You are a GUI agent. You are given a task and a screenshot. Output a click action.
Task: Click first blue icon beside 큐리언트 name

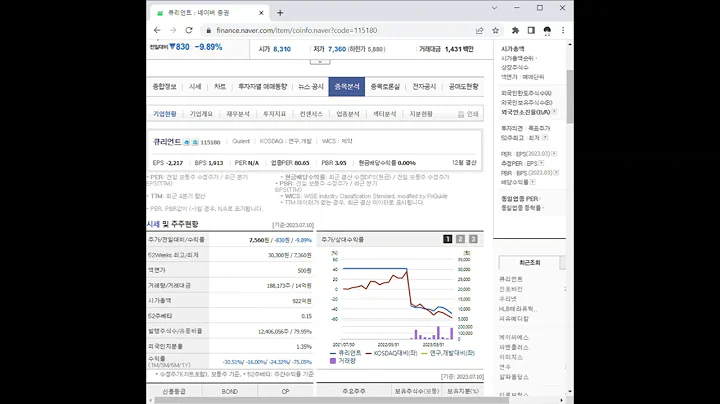186,142
